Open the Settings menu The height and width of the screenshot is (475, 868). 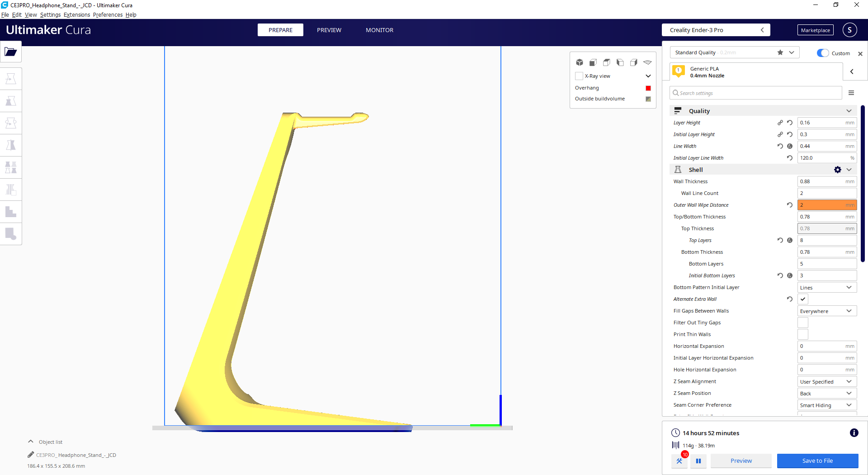50,14
